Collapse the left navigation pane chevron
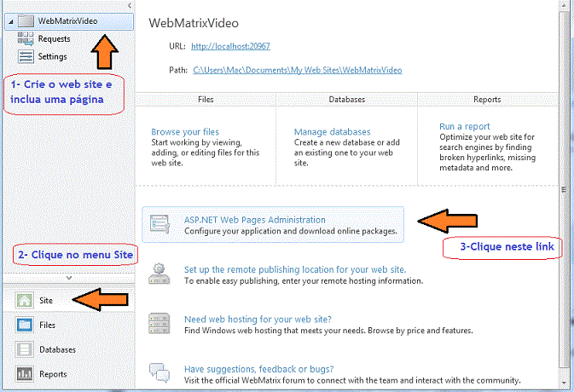574x392 pixels. click(130, 5)
